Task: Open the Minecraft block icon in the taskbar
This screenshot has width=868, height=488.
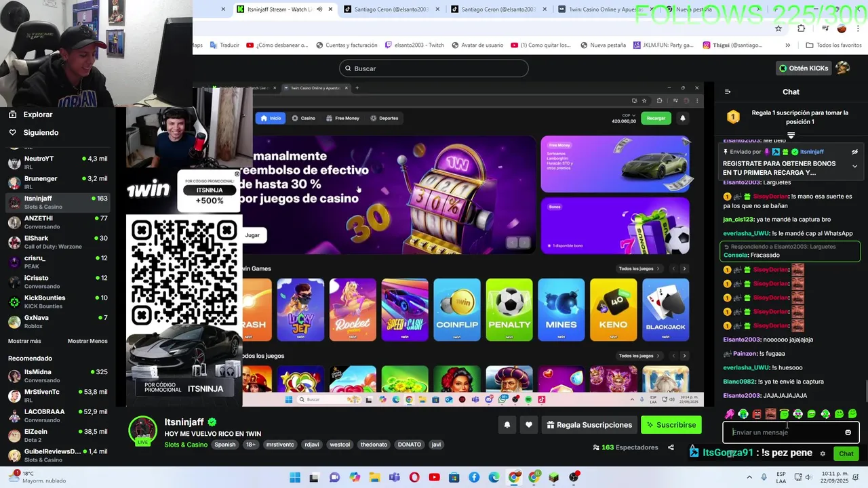Action: coord(554,477)
